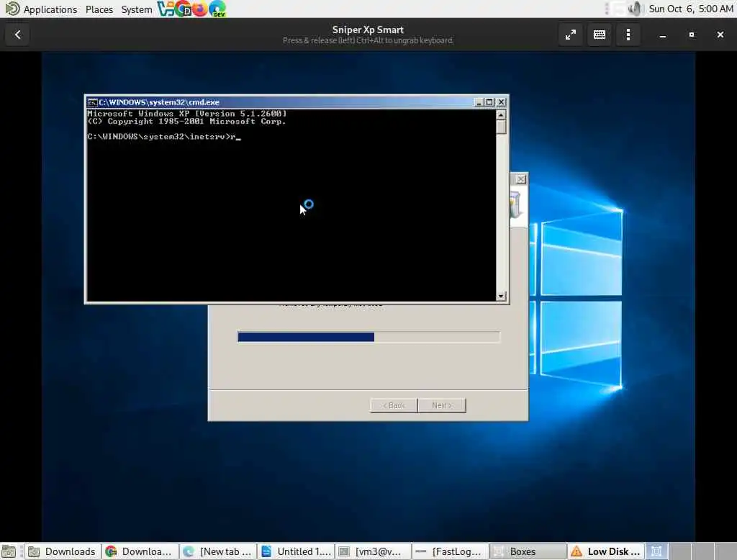The image size is (737, 560).
Task: Minimize the Boxes window
Action: 663,35
